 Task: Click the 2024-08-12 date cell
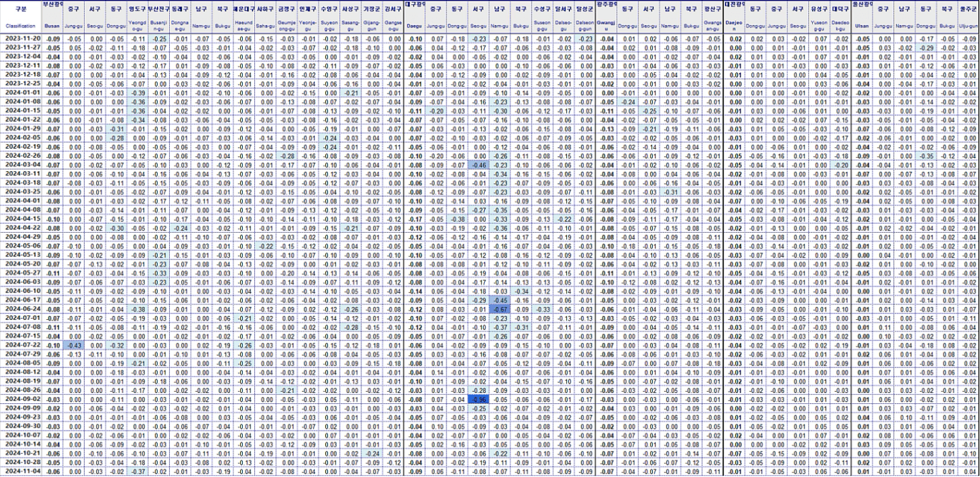click(x=20, y=372)
